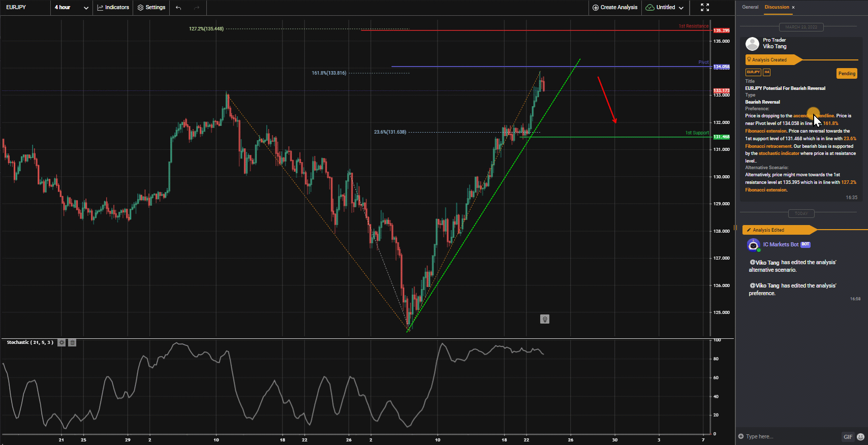Select the blue Pivot line at 134.058
The height and width of the screenshot is (445, 868).
coord(551,67)
